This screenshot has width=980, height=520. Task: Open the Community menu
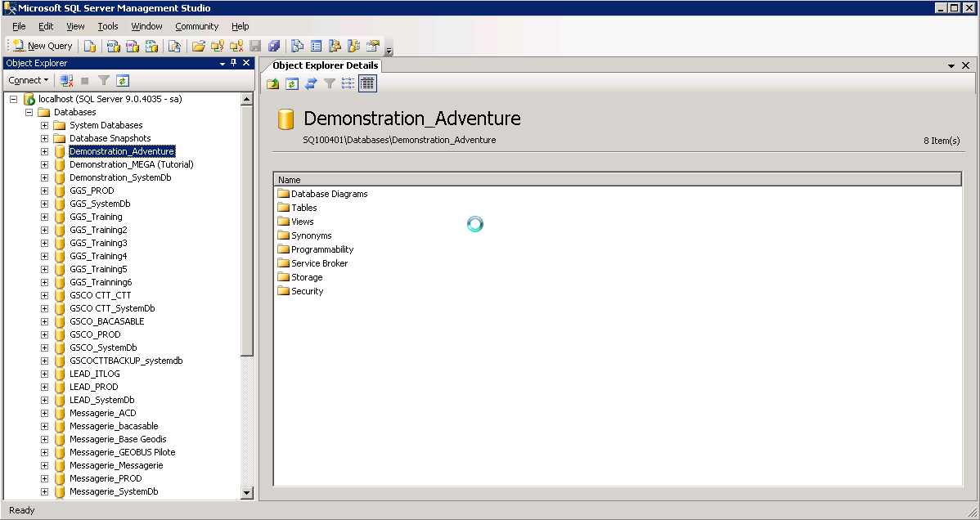(x=196, y=26)
